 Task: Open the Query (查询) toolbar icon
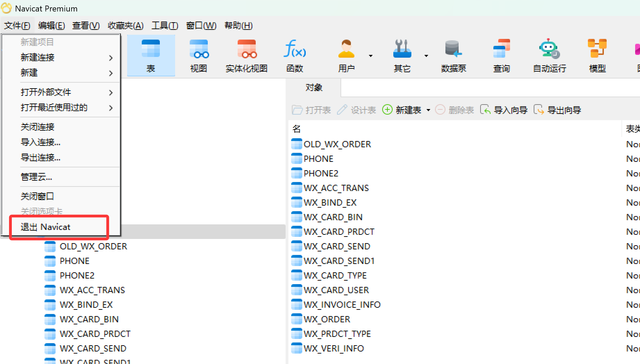501,56
